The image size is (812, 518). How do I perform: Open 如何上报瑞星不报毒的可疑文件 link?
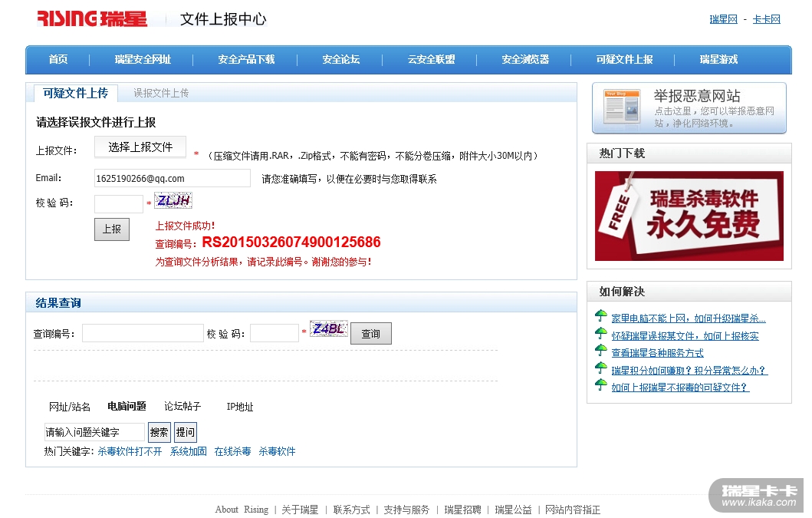pos(680,388)
